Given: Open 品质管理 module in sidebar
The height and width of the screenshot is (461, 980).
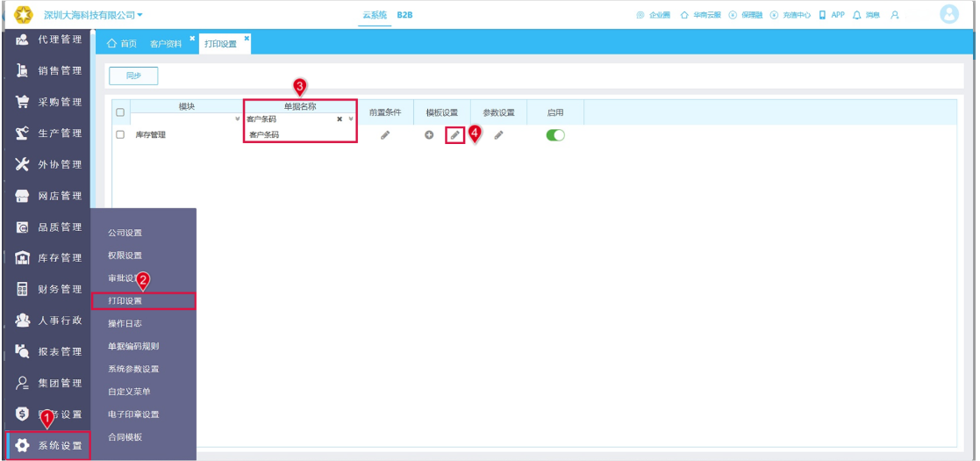Looking at the screenshot, I should point(47,227).
